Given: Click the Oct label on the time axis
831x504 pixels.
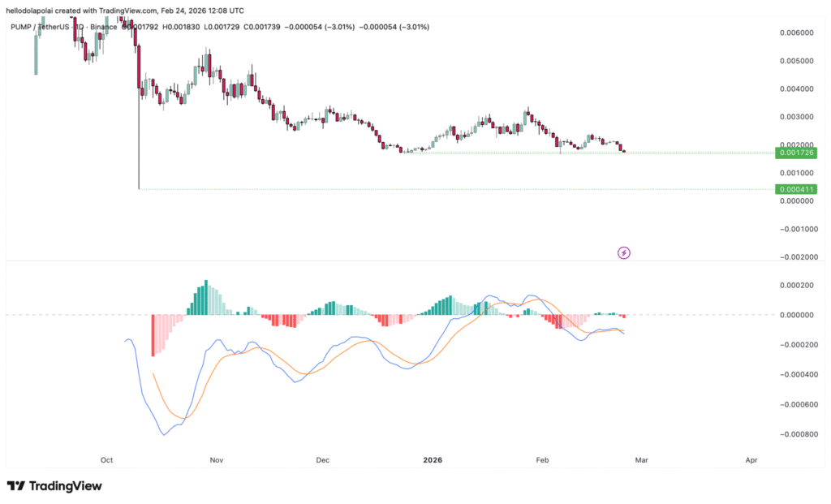Looking at the screenshot, I should point(105,460).
